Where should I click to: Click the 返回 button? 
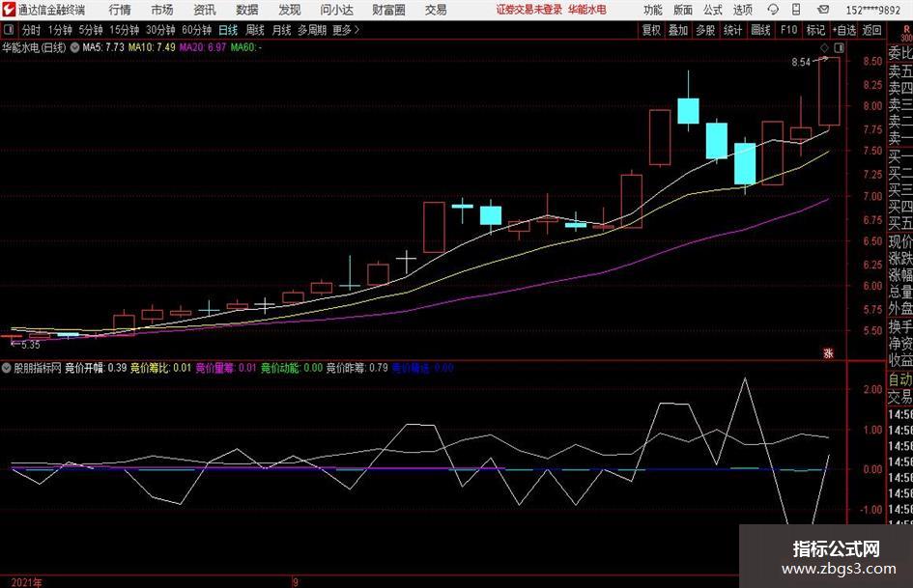click(871, 30)
